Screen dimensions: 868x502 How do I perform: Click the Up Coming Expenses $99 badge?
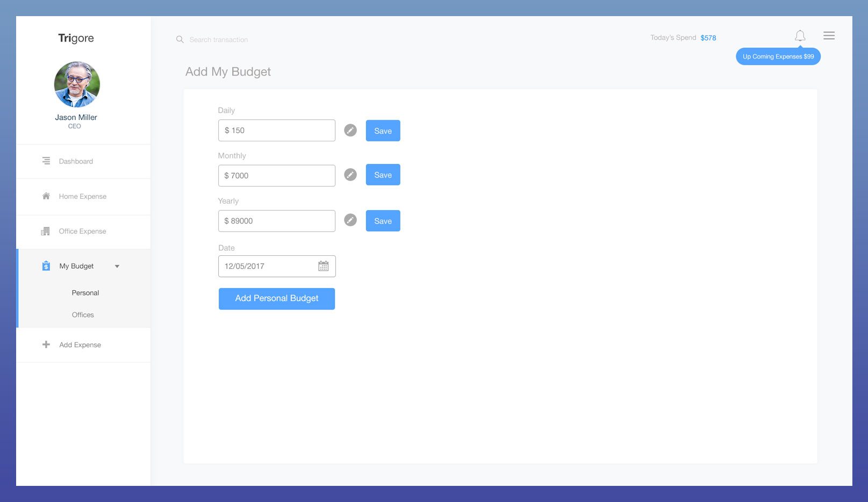point(778,56)
